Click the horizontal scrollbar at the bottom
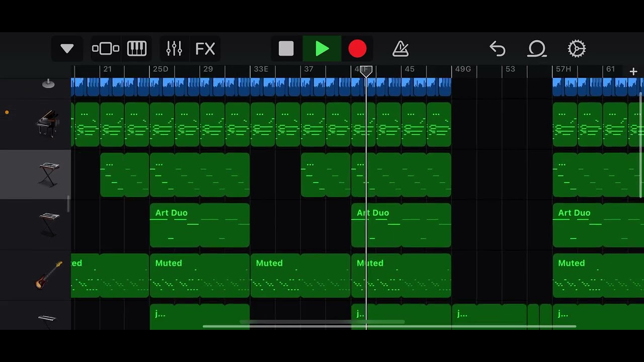 pos(389,326)
